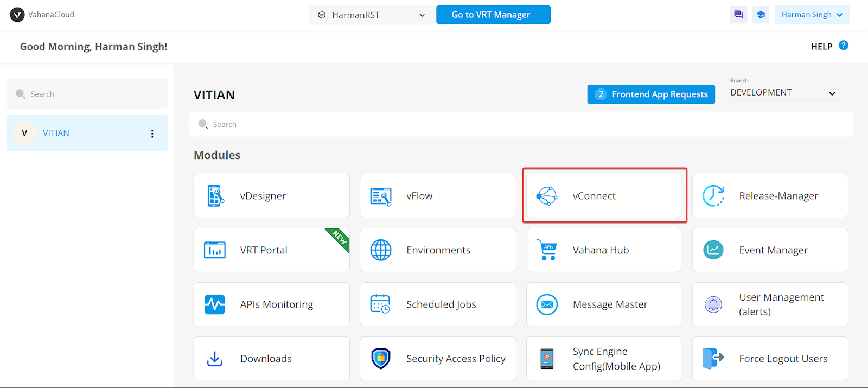Click the sidebar Search field
The height and width of the screenshot is (388, 868).
(x=87, y=94)
